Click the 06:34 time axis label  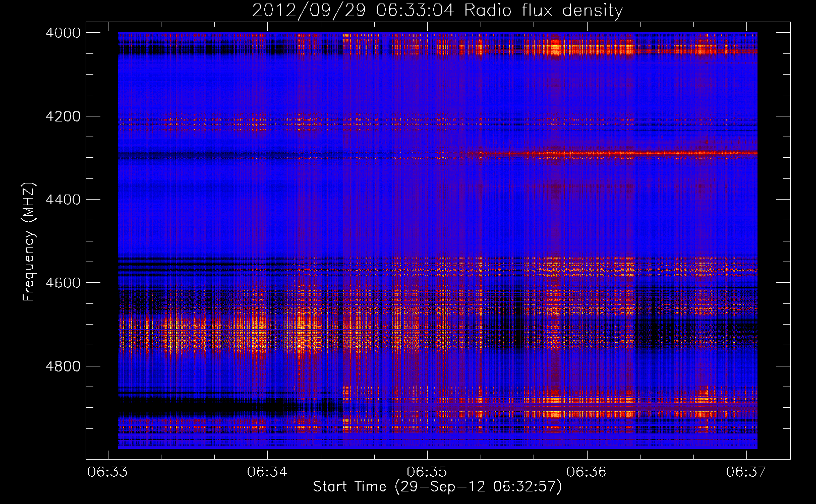point(267,472)
